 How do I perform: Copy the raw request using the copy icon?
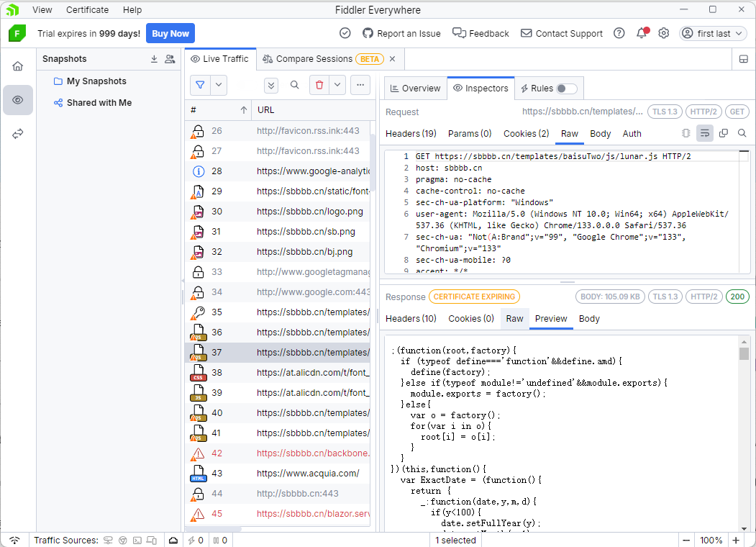pyautogui.click(x=722, y=133)
